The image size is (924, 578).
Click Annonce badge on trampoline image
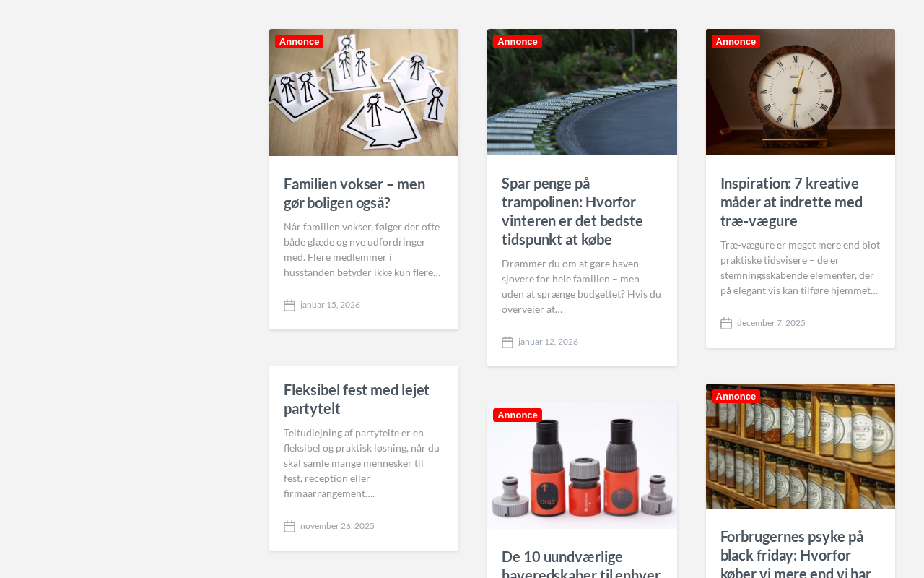[518, 42]
